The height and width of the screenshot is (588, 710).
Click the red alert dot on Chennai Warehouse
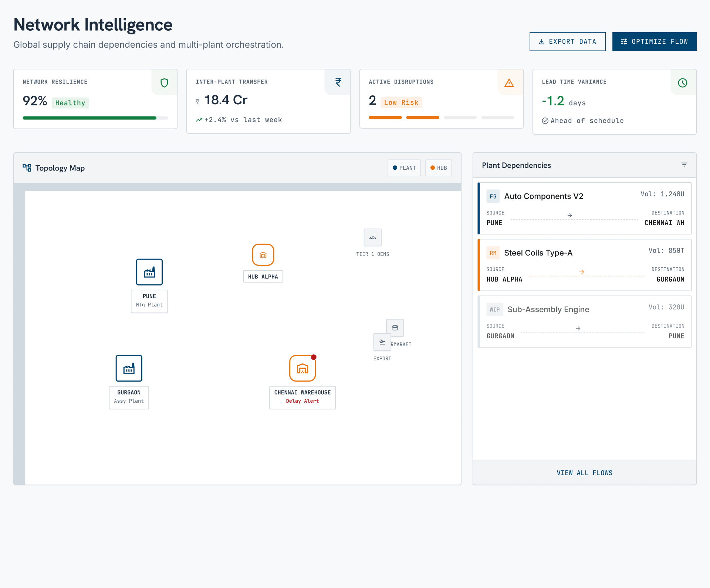pos(314,357)
